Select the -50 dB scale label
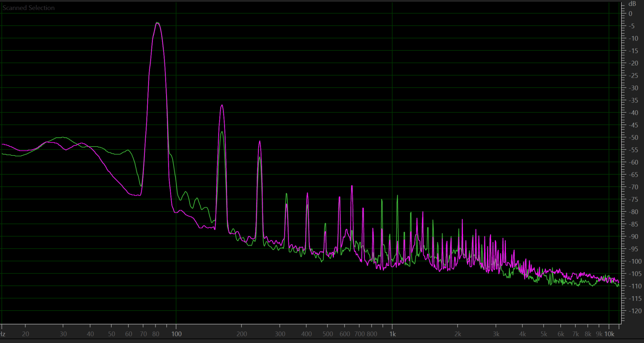The height and width of the screenshot is (343, 644). [x=633, y=138]
